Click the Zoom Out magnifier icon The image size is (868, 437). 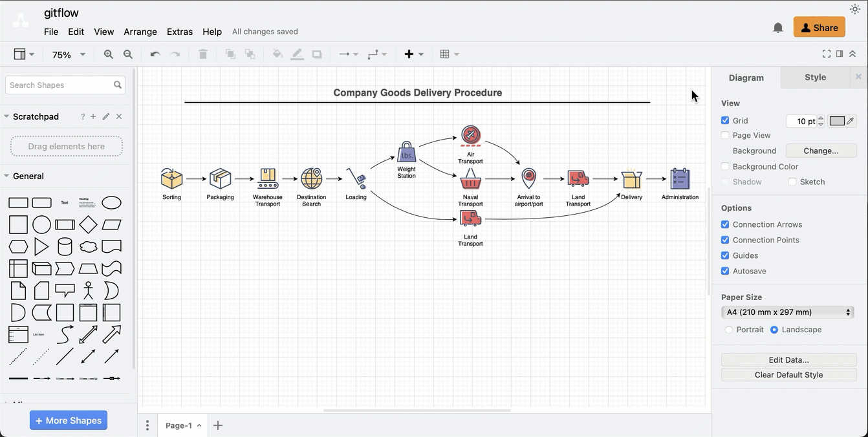pos(128,54)
